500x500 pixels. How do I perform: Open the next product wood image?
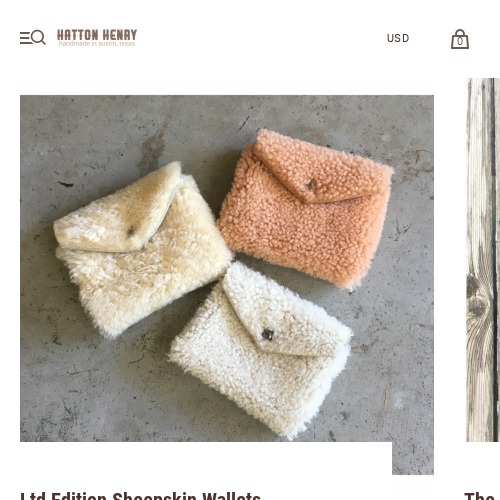coord(483,260)
